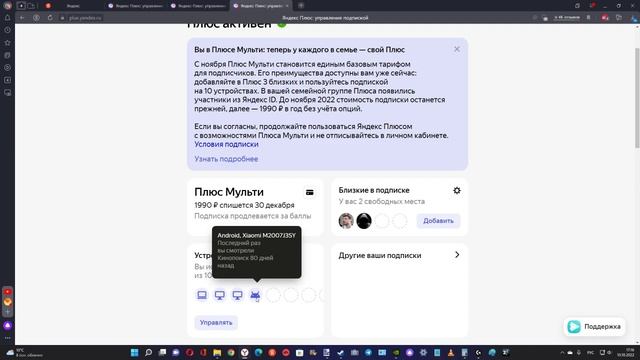Click the site lock icon in the address bar
Screen dimensions: 640x360
(x=62, y=18)
